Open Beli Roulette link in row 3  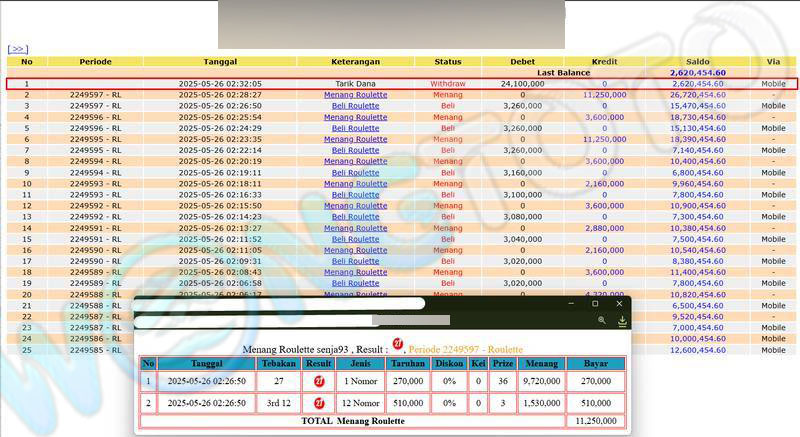[x=355, y=106]
